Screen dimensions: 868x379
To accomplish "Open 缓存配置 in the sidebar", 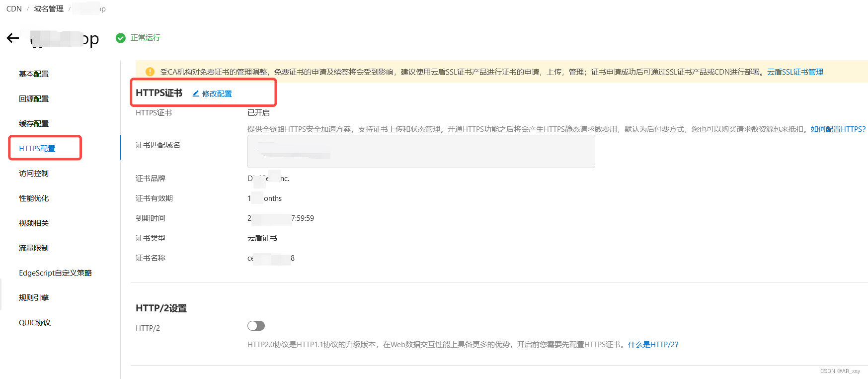I will 34,123.
